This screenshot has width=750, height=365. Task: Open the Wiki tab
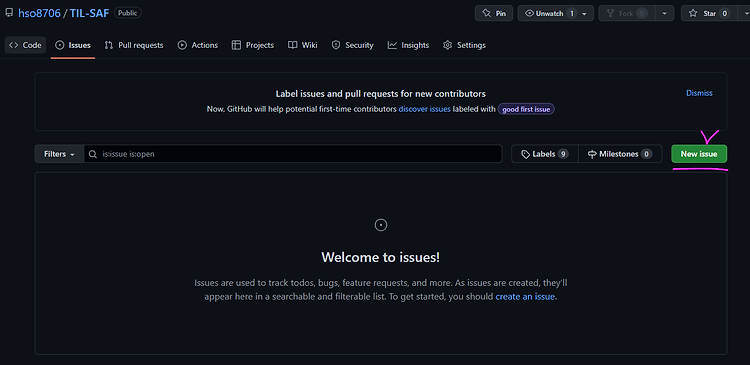pyautogui.click(x=303, y=45)
